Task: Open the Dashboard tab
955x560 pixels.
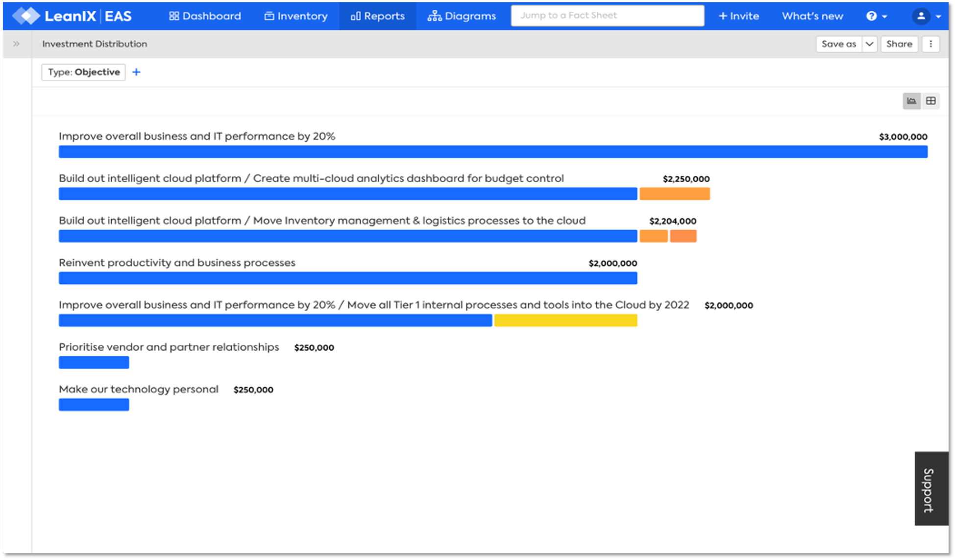Action: click(205, 16)
